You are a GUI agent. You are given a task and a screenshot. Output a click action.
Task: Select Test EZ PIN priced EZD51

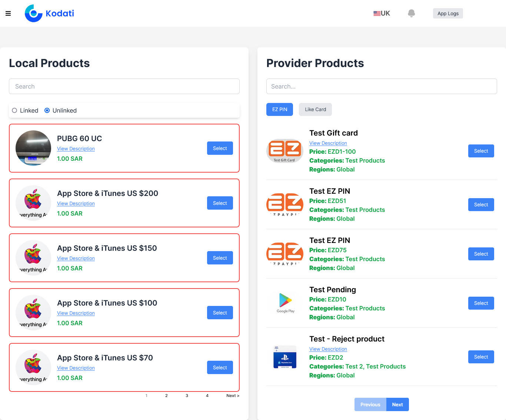click(481, 204)
